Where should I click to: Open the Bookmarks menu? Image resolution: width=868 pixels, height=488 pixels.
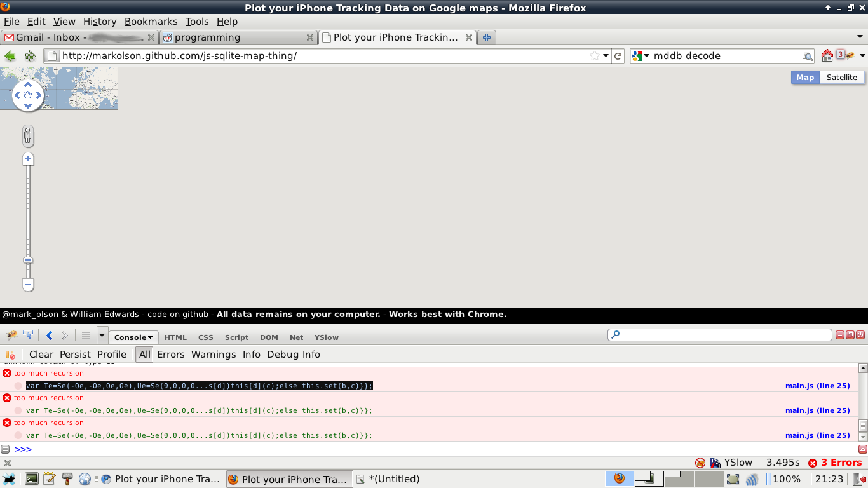(x=151, y=22)
